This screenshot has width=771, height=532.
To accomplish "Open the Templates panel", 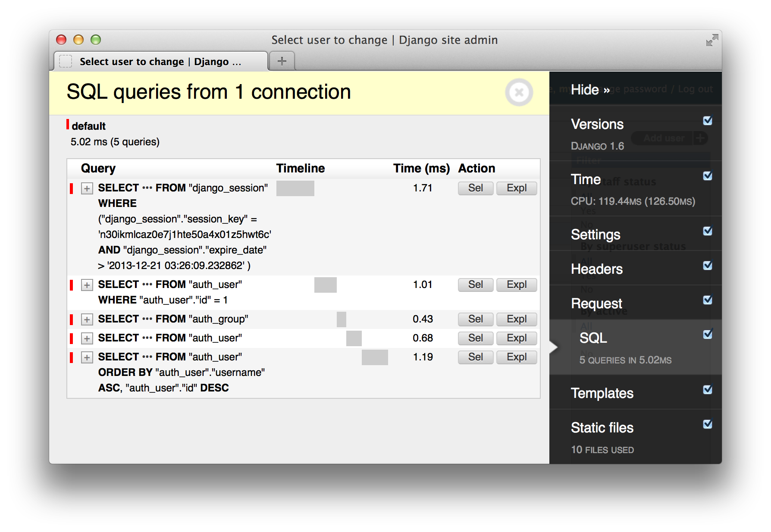I will (602, 393).
